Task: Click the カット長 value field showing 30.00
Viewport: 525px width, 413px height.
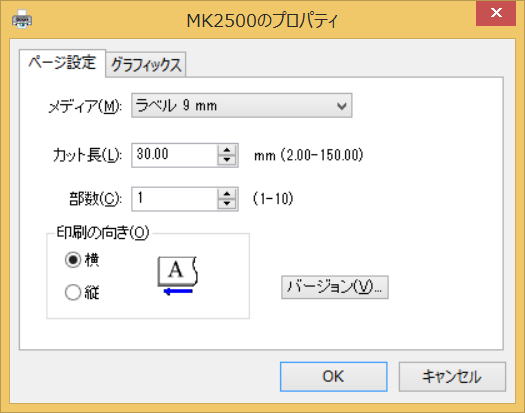Action: point(174,155)
